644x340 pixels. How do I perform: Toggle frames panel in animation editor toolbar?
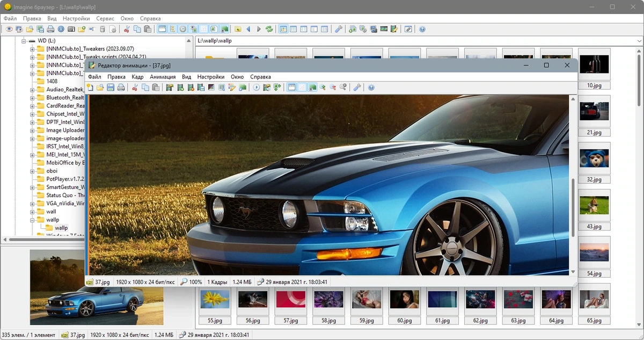click(292, 87)
